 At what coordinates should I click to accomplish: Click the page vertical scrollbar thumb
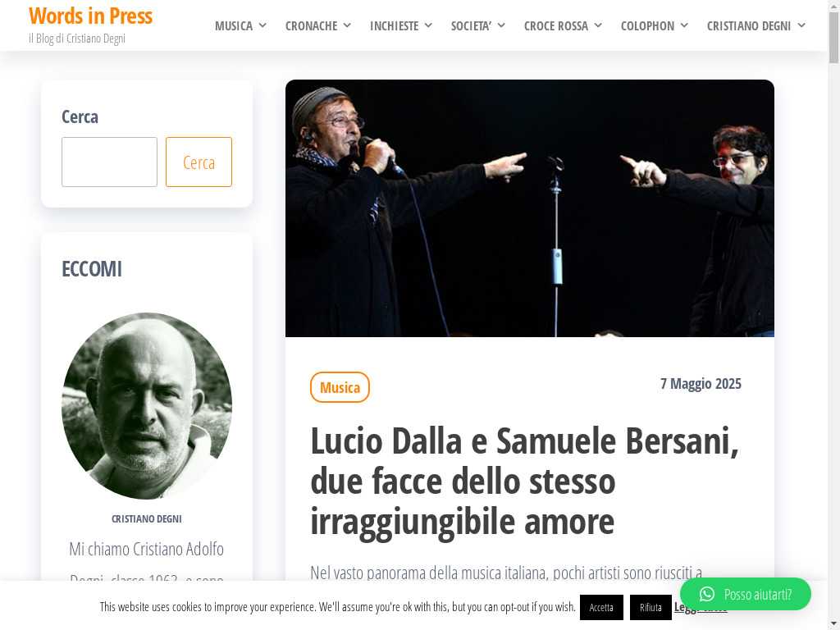(833, 38)
